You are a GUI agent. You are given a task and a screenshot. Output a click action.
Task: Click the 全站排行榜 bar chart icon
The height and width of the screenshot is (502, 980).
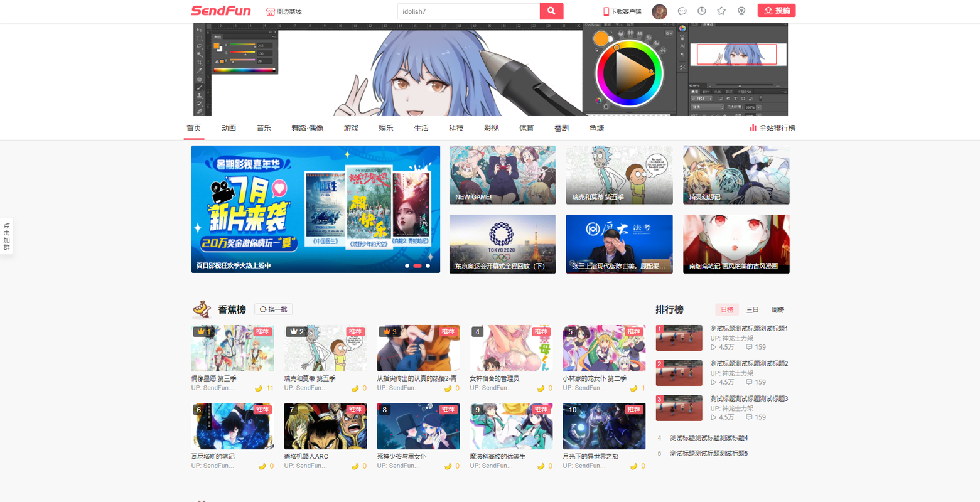point(753,127)
